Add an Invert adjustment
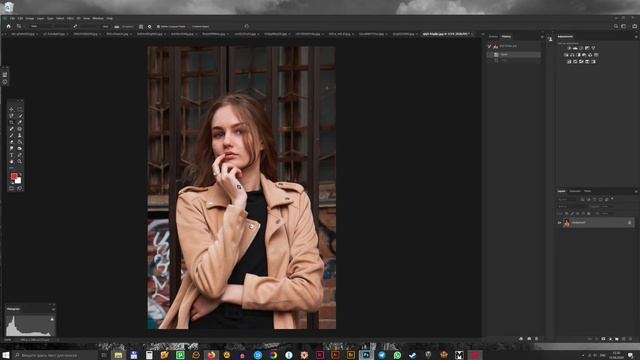Viewport: 640px width, 360px height. (569, 62)
